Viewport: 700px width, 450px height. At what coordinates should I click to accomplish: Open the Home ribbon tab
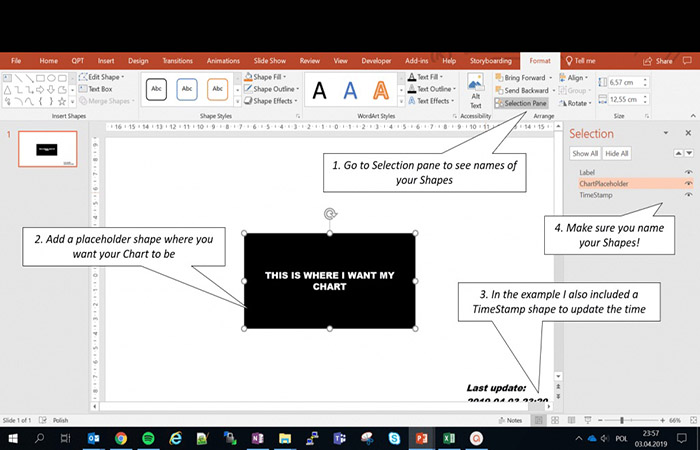48,61
